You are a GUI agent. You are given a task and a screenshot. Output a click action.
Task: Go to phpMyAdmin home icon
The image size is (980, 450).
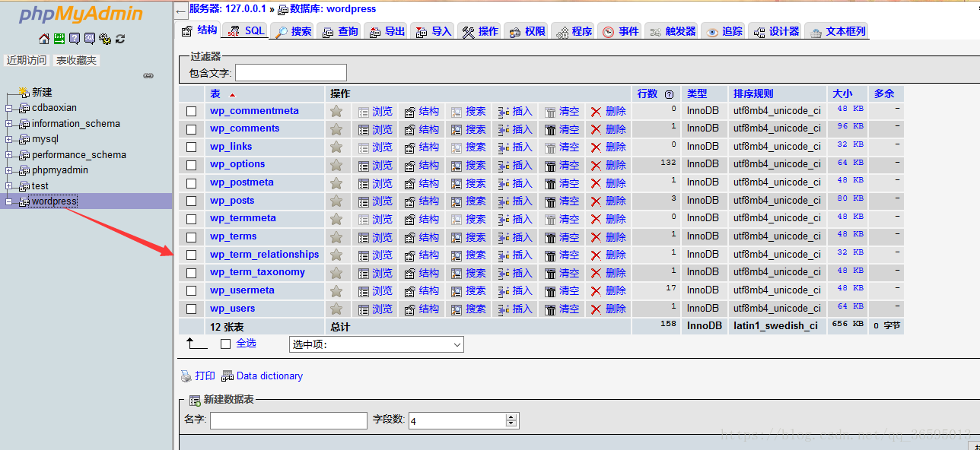point(44,39)
